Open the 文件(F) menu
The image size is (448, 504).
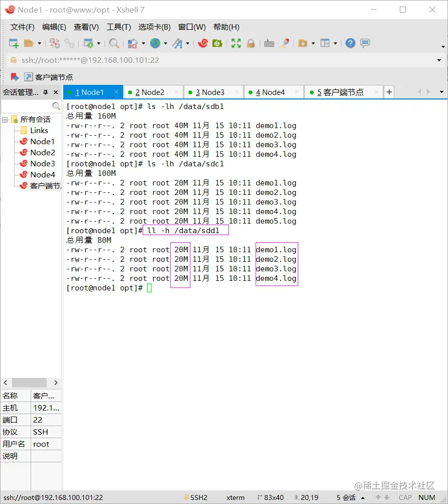pyautogui.click(x=22, y=27)
